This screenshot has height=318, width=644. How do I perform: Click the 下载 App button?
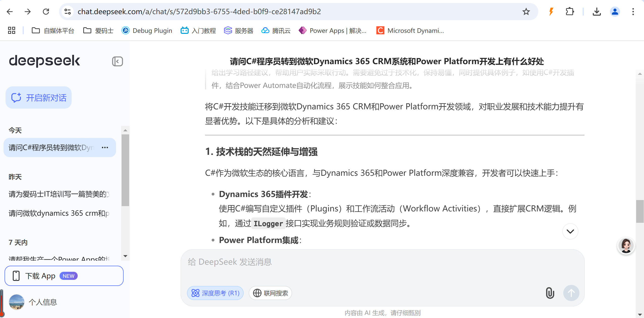pos(64,276)
